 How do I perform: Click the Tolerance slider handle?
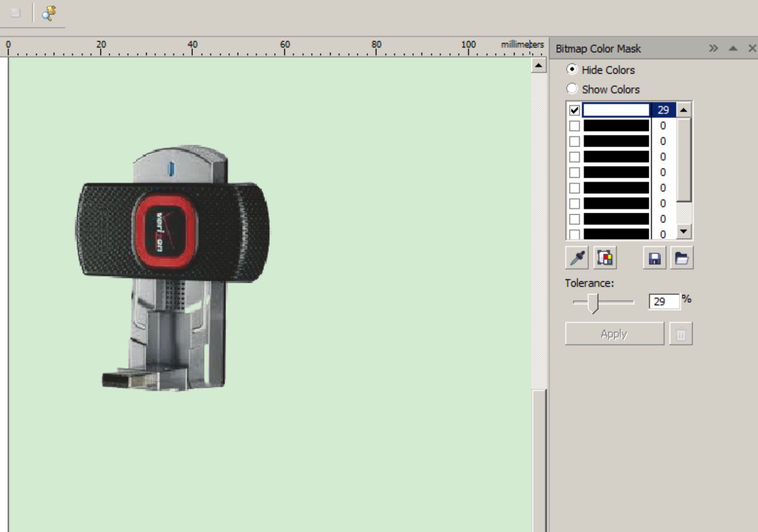point(593,303)
